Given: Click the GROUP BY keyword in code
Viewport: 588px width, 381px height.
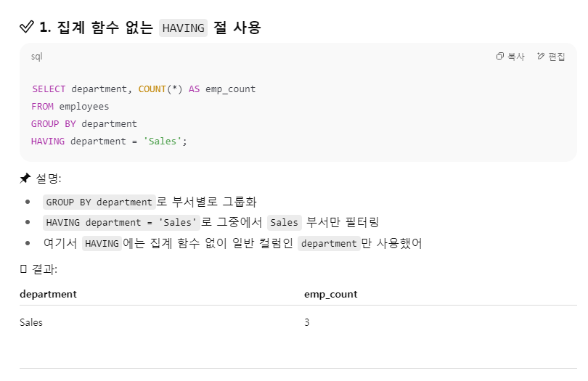Looking at the screenshot, I should [54, 124].
